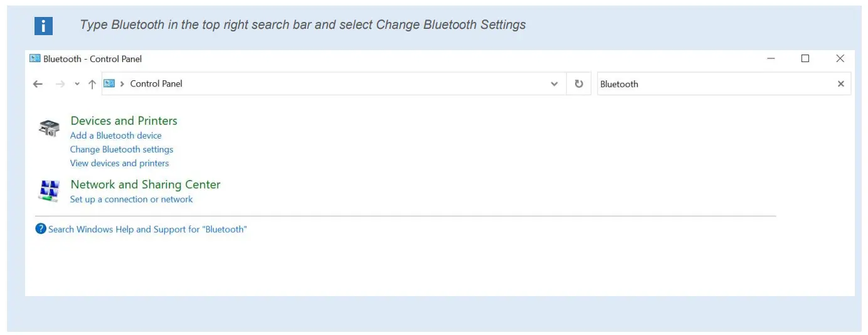
Task: Open Change Bluetooth settings
Action: [x=121, y=149]
